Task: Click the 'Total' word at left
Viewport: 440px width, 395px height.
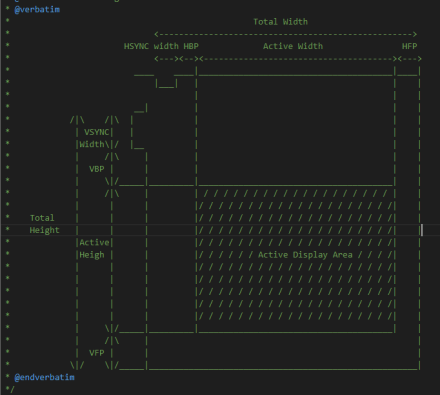Action: point(42,218)
